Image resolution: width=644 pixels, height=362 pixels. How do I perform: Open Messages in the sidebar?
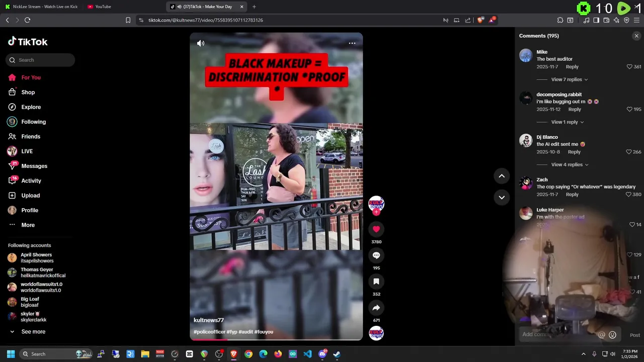(34, 166)
